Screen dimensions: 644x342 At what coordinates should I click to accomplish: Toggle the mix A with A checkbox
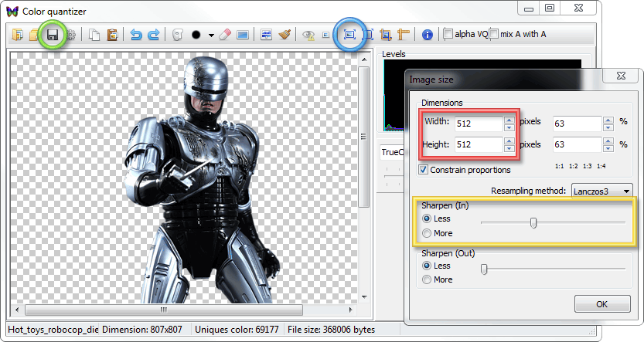(x=493, y=34)
